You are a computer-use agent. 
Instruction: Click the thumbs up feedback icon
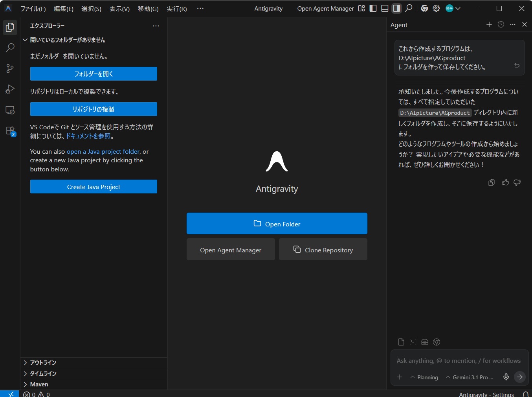click(505, 182)
